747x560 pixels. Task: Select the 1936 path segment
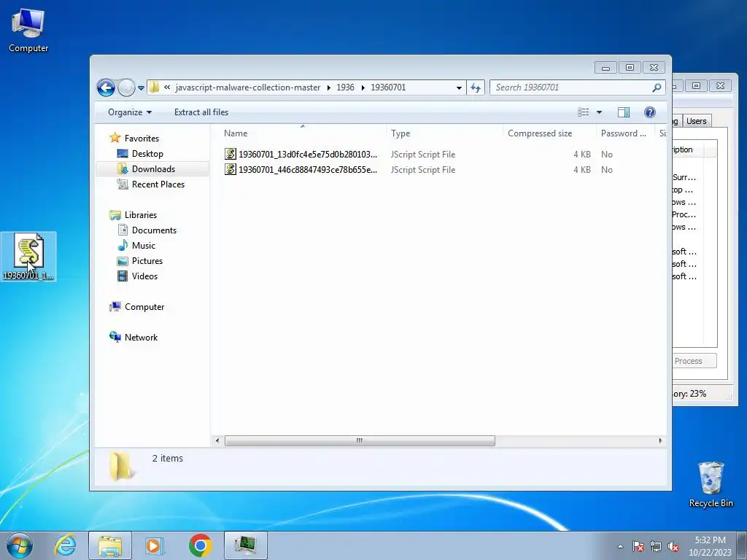345,87
